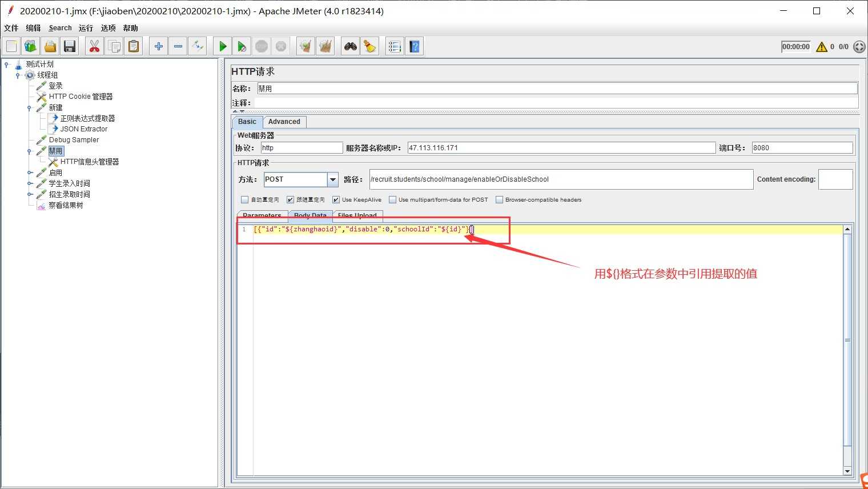Select the Debug Sampler node

tap(74, 140)
